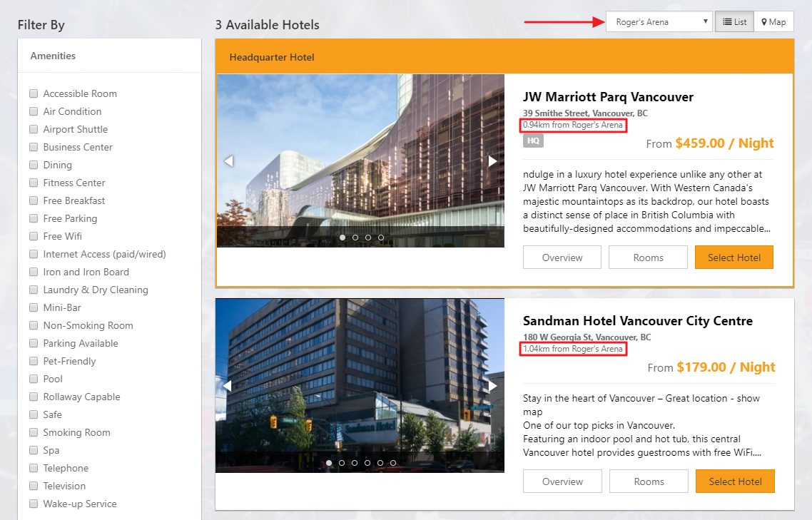Check the Parking Available filter

34,343
